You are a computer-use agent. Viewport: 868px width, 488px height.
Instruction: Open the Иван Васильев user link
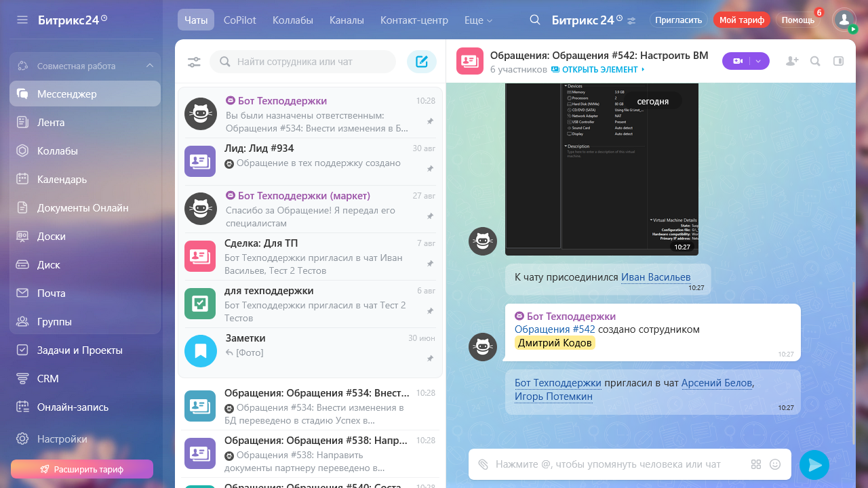(656, 277)
